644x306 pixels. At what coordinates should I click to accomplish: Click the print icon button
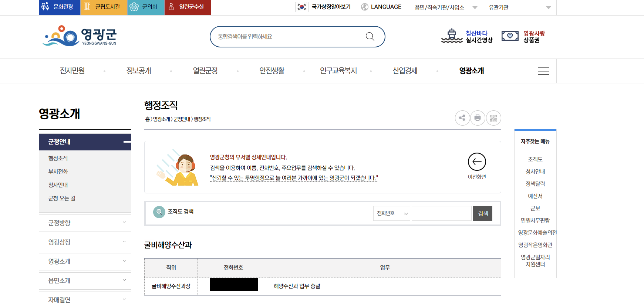[x=478, y=118]
